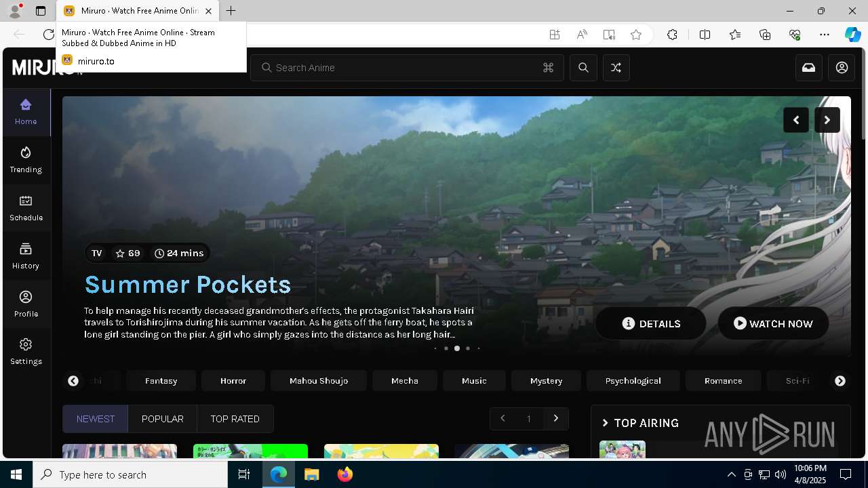Image resolution: width=868 pixels, height=488 pixels.
Task: Open the Profile sidebar page
Action: [x=26, y=304]
